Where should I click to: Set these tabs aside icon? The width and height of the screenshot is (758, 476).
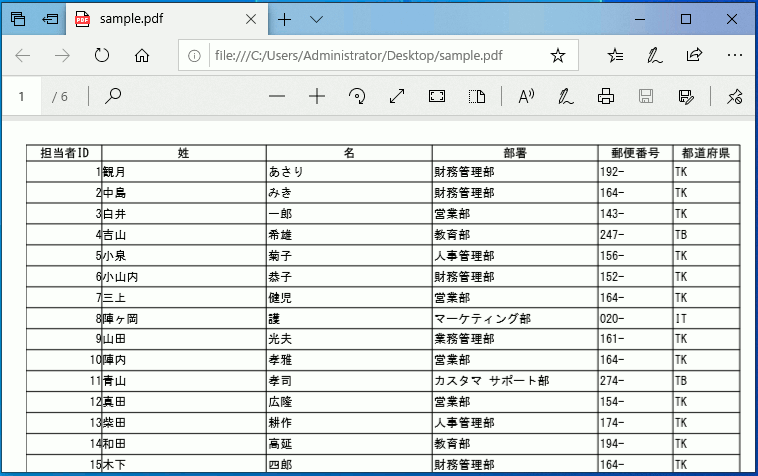[x=50, y=19]
